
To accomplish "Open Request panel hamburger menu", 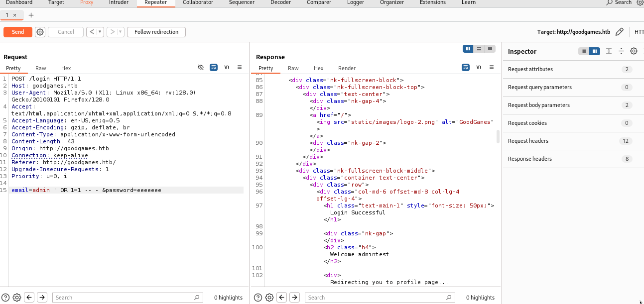I will pos(240,67).
